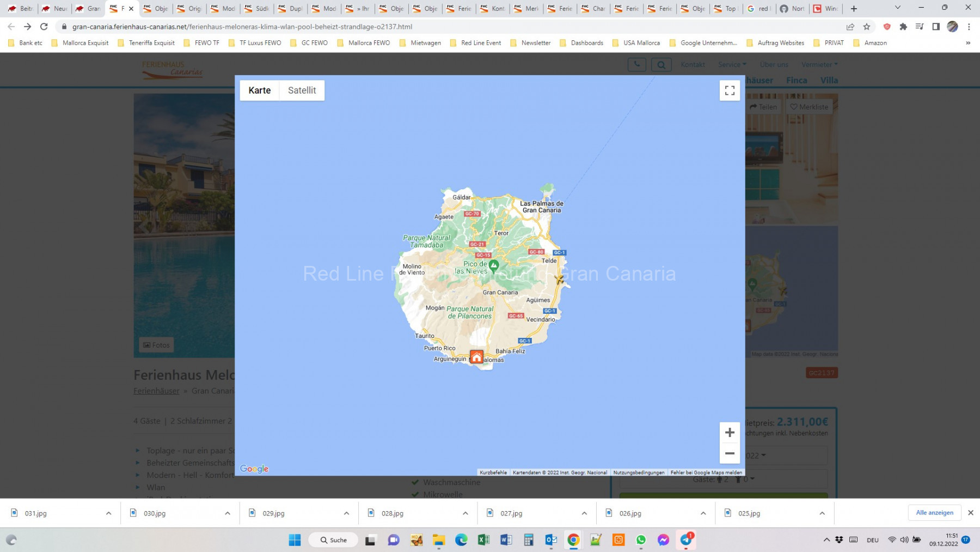Open the Chrome extensions puzzle icon
This screenshot has width=980, height=552.
pyautogui.click(x=903, y=26)
